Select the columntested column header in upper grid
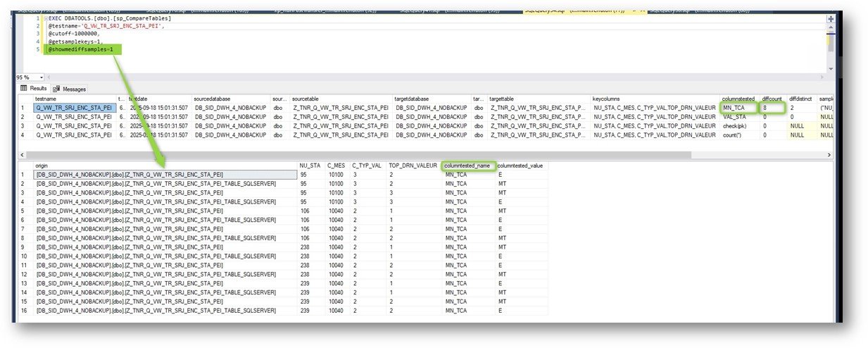This screenshot has height=348, width=868. click(x=741, y=99)
